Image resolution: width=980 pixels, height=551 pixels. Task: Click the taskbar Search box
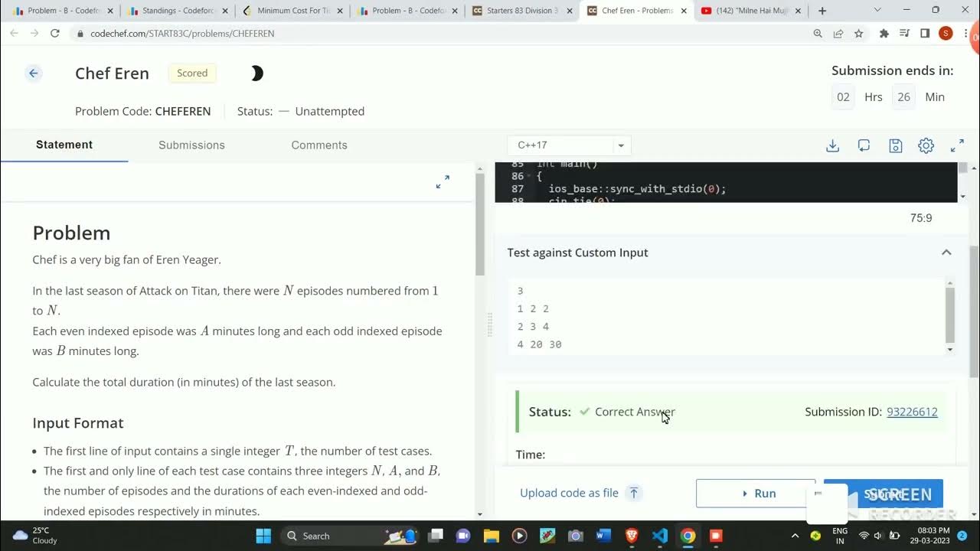pos(348,536)
